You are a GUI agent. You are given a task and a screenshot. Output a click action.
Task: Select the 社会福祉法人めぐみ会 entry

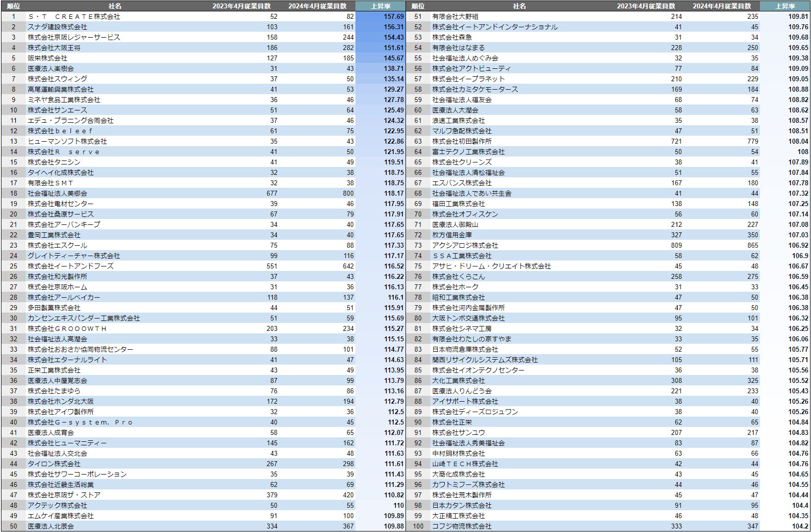click(465, 58)
